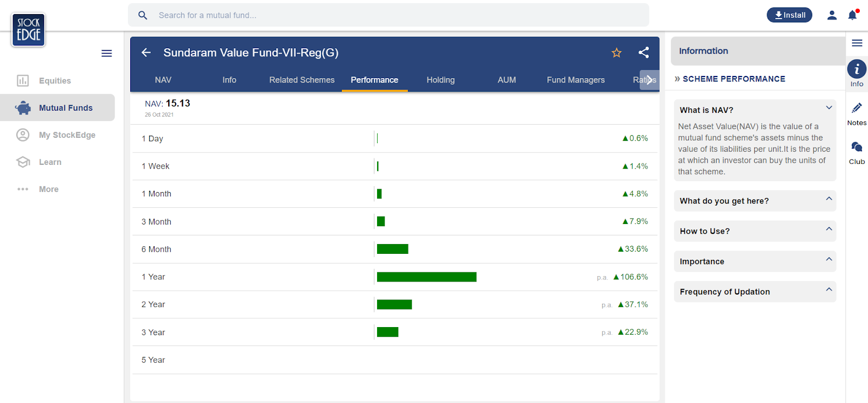
Task: Share this fund page
Action: pyautogui.click(x=644, y=53)
